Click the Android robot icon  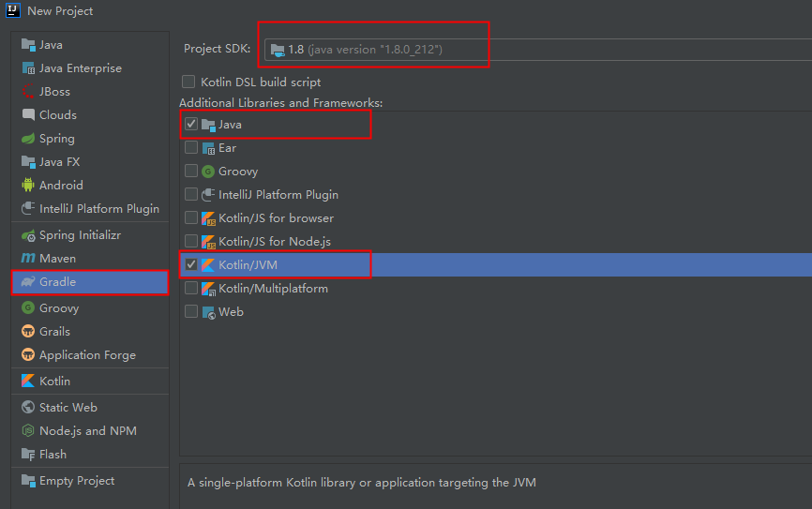(x=28, y=185)
